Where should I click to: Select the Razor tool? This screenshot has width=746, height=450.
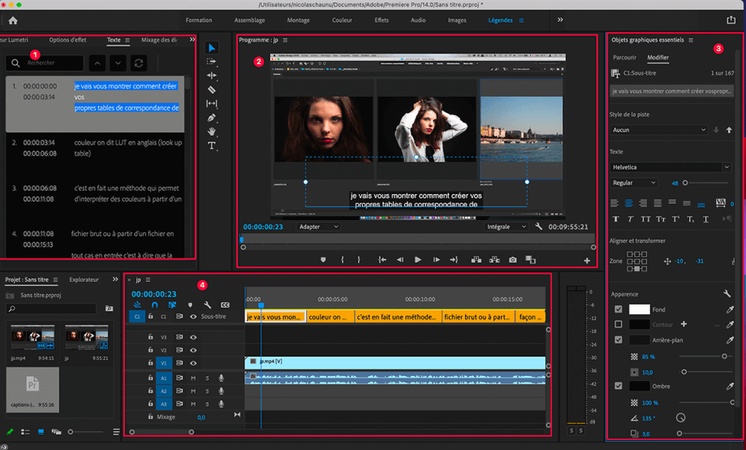[212, 89]
